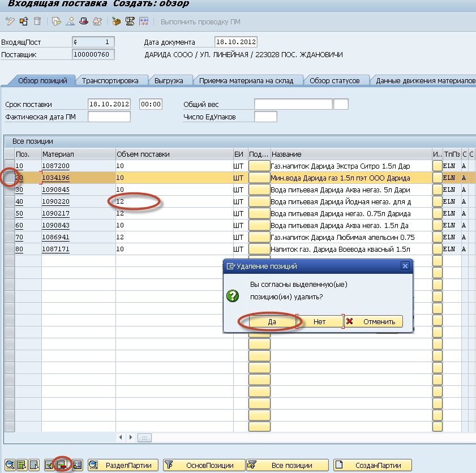Select row selector for position 10
The height and width of the screenshot is (473, 476).
pyautogui.click(x=9, y=166)
